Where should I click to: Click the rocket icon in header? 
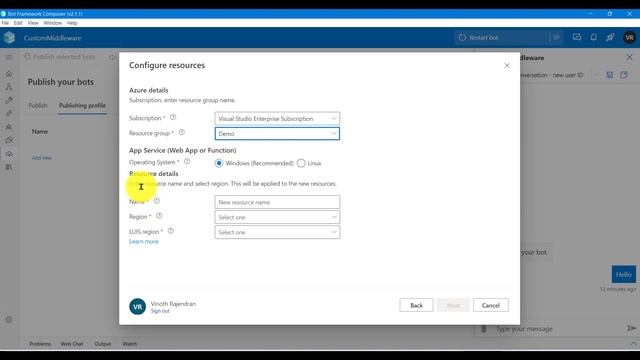[x=610, y=38]
